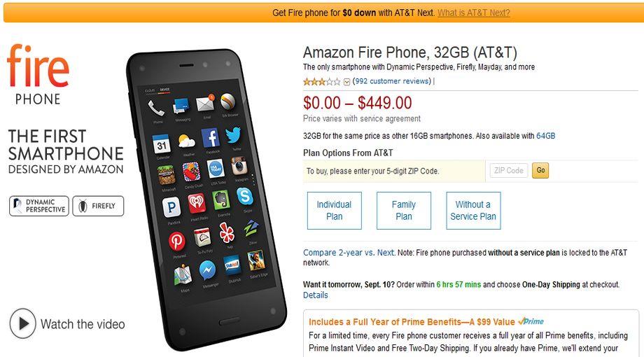Image resolution: width=644 pixels, height=357 pixels.
Task: Open the What is AT&T Next link
Action: [474, 13]
